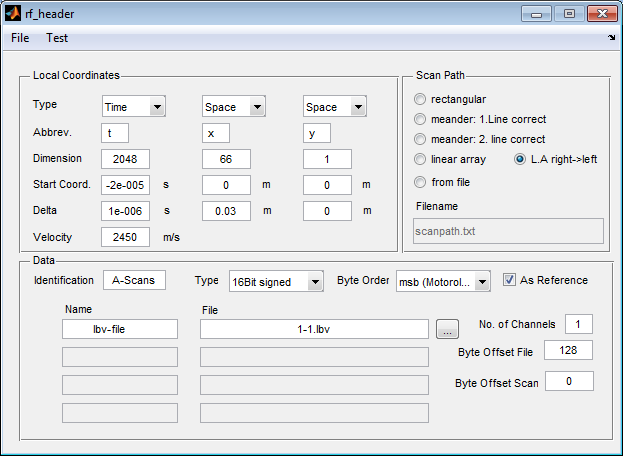The width and height of the screenshot is (623, 456).
Task: Click the File field containing 1-1.lbv
Action: pos(314,329)
